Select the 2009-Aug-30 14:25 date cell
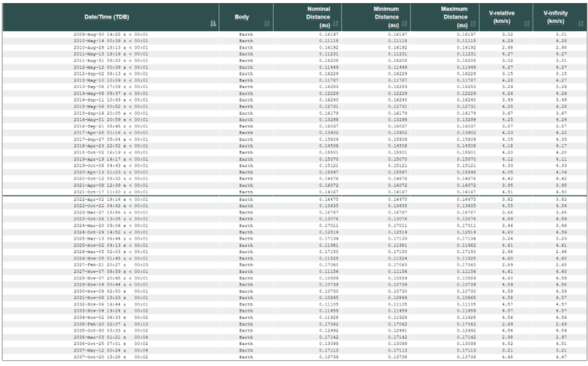The width and height of the screenshot is (588, 366). [x=111, y=34]
